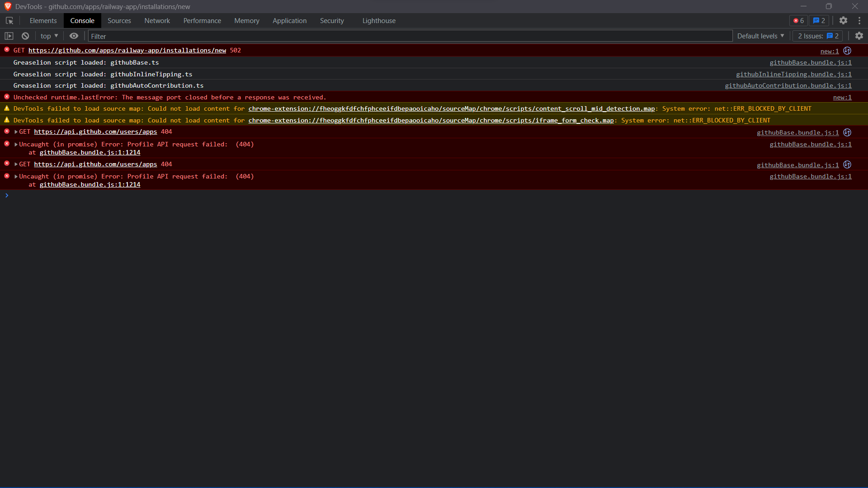Create a live expression with the eye icon
Image resolution: width=868 pixels, height=488 pixels.
tap(74, 36)
